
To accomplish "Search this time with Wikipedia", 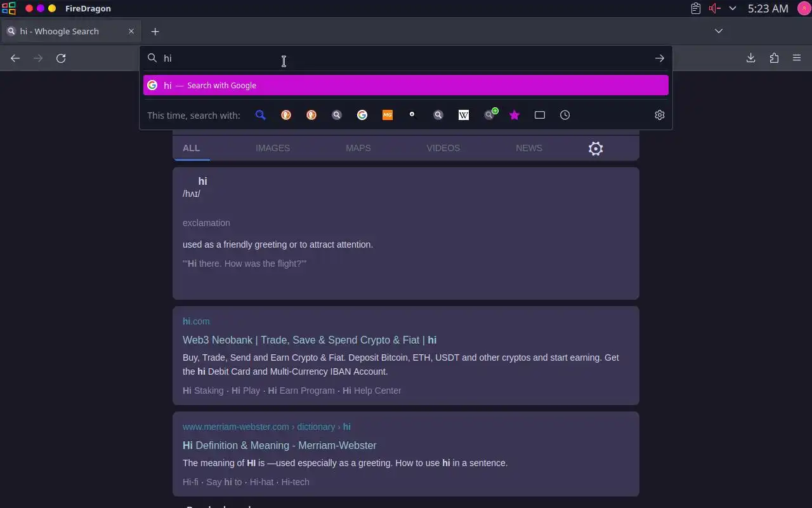I will (x=464, y=115).
